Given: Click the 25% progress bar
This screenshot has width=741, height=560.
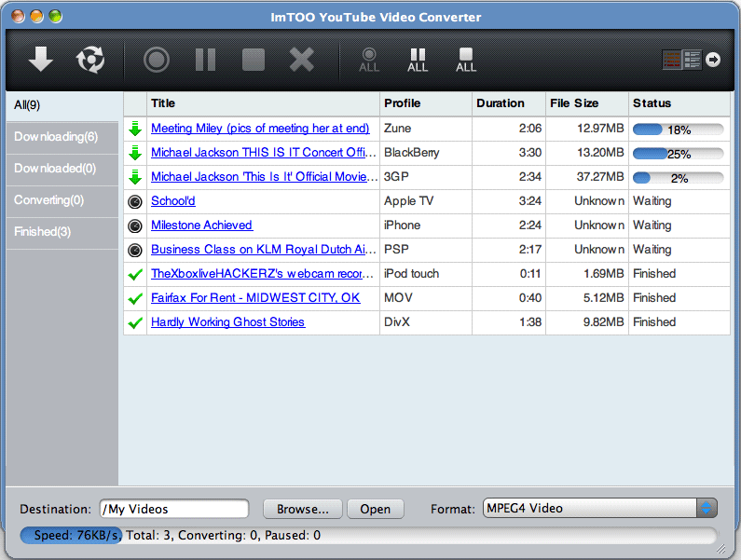Looking at the screenshot, I should pyautogui.click(x=679, y=154).
